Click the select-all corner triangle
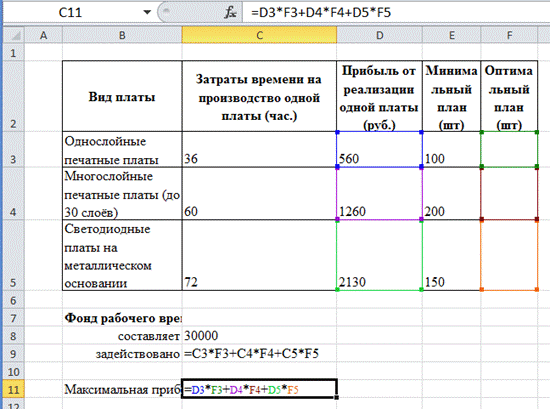 [13, 35]
